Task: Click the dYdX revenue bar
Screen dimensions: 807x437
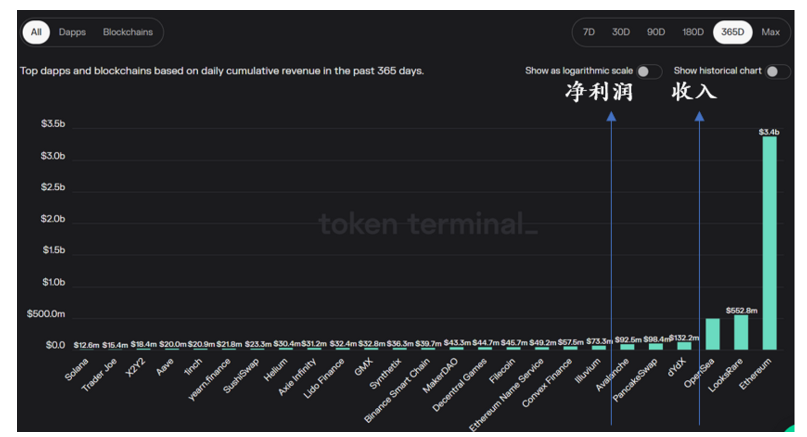Action: coord(684,346)
